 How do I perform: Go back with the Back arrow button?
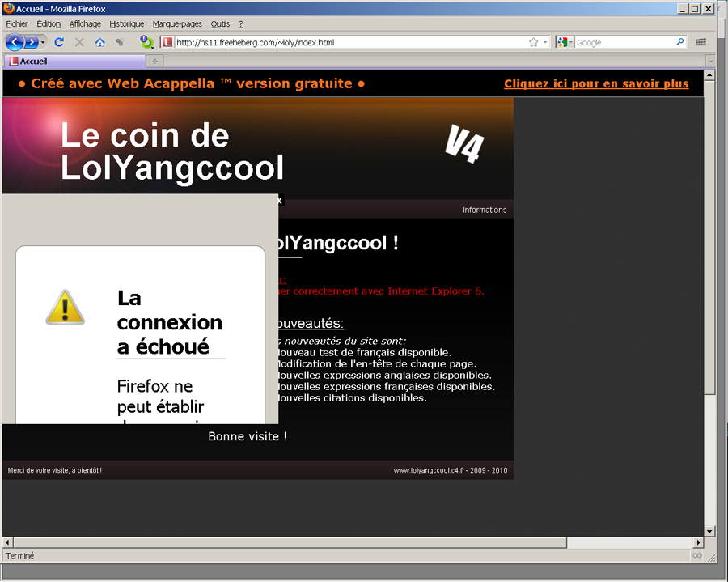15,42
